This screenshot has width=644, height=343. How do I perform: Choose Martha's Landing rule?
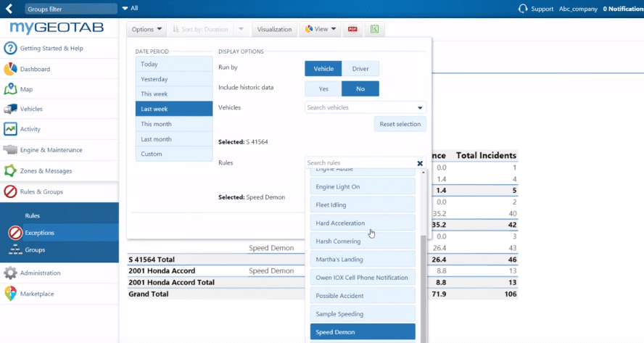click(363, 259)
